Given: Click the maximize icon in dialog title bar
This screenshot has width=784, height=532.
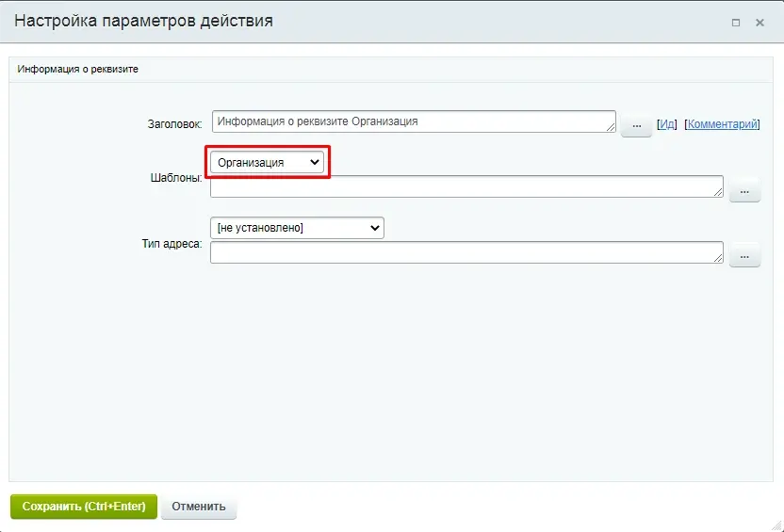Looking at the screenshot, I should [x=735, y=22].
